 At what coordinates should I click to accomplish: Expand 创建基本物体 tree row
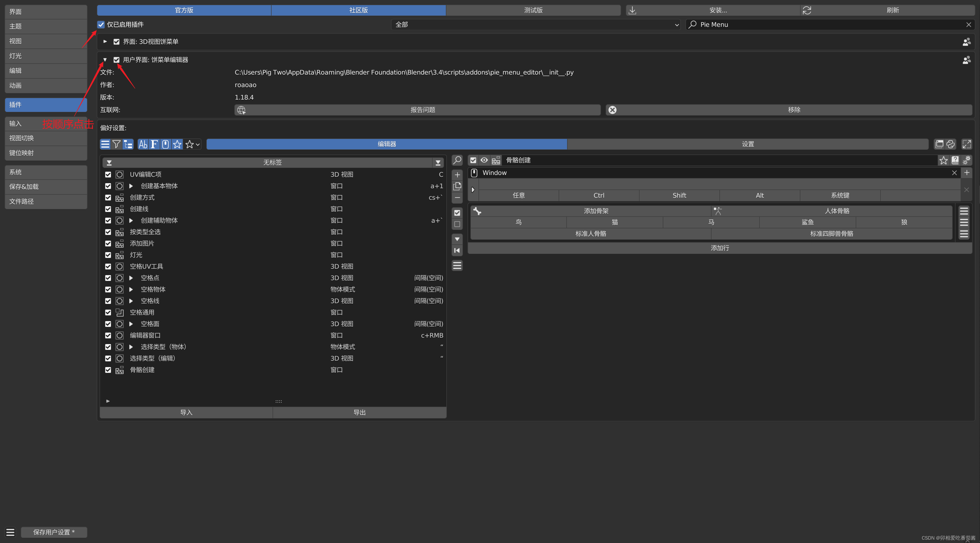tap(131, 186)
